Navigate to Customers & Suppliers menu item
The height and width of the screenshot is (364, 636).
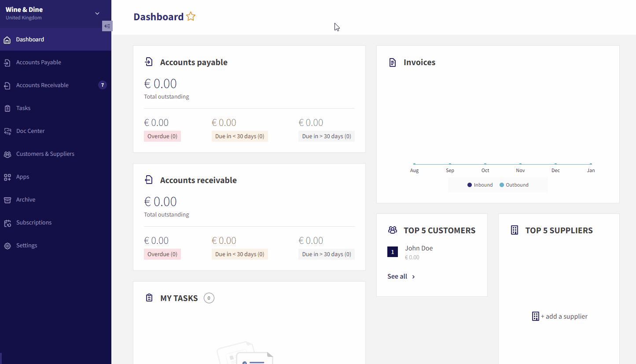[x=55, y=154]
